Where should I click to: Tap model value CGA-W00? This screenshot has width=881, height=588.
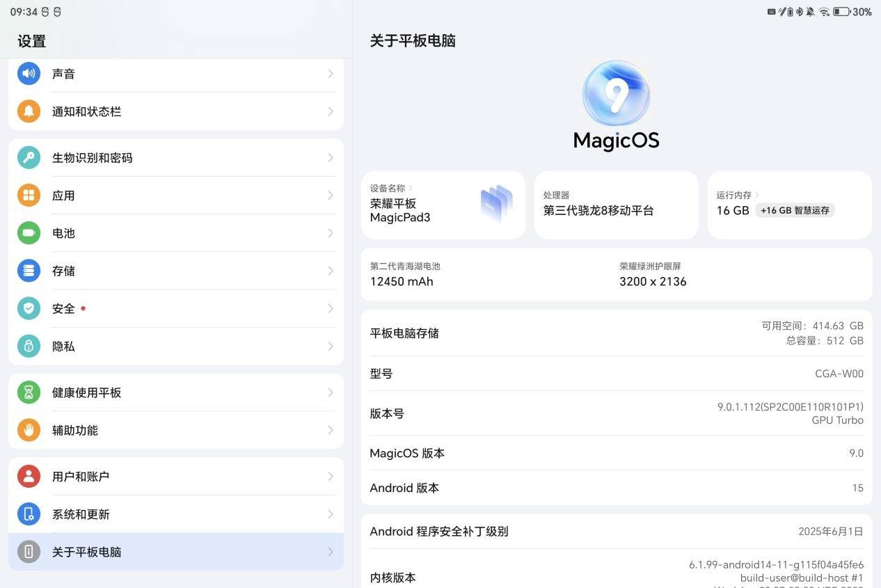point(839,374)
